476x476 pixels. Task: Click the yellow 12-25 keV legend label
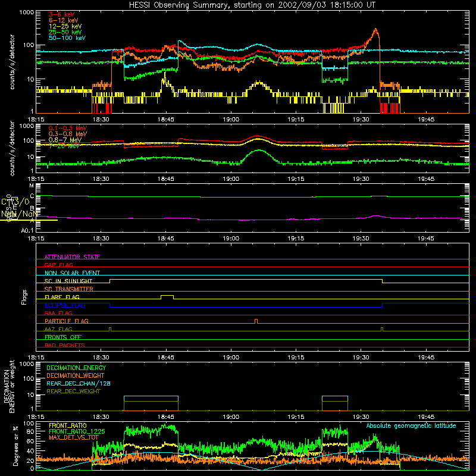[65, 26]
